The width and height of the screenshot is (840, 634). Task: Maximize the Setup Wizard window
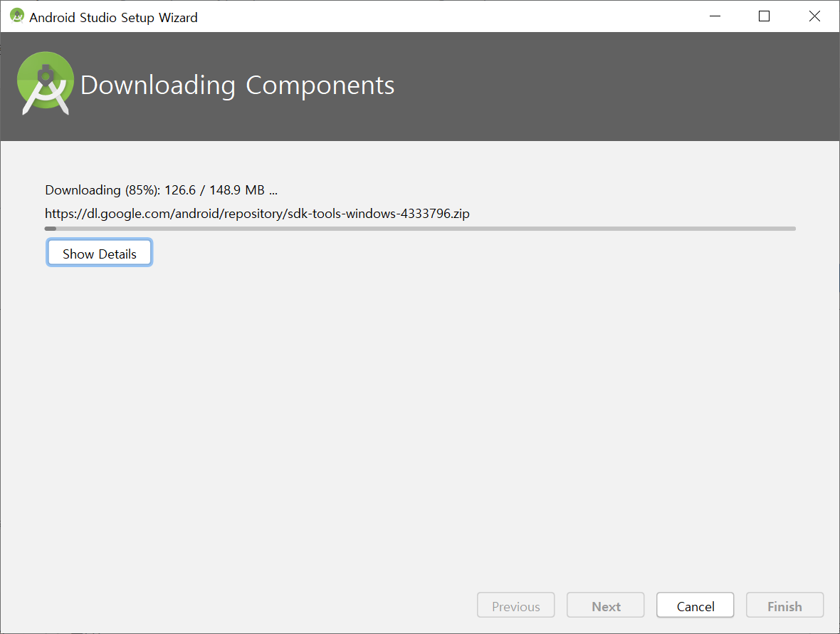point(764,16)
